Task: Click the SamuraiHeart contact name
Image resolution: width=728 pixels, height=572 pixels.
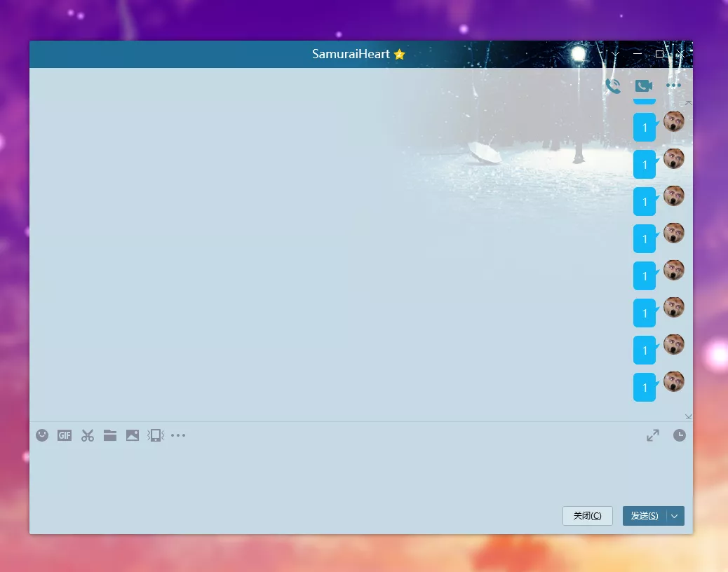Action: [351, 54]
